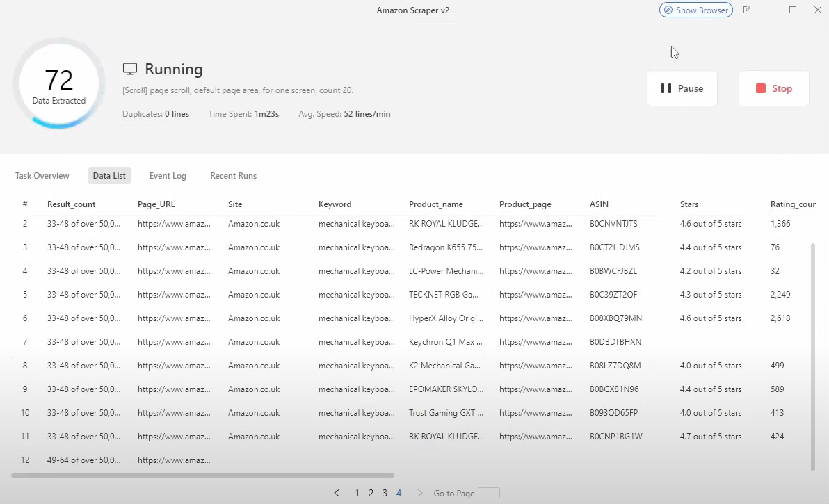Open page 2 of results
Screen dimensions: 829x504
point(371,493)
